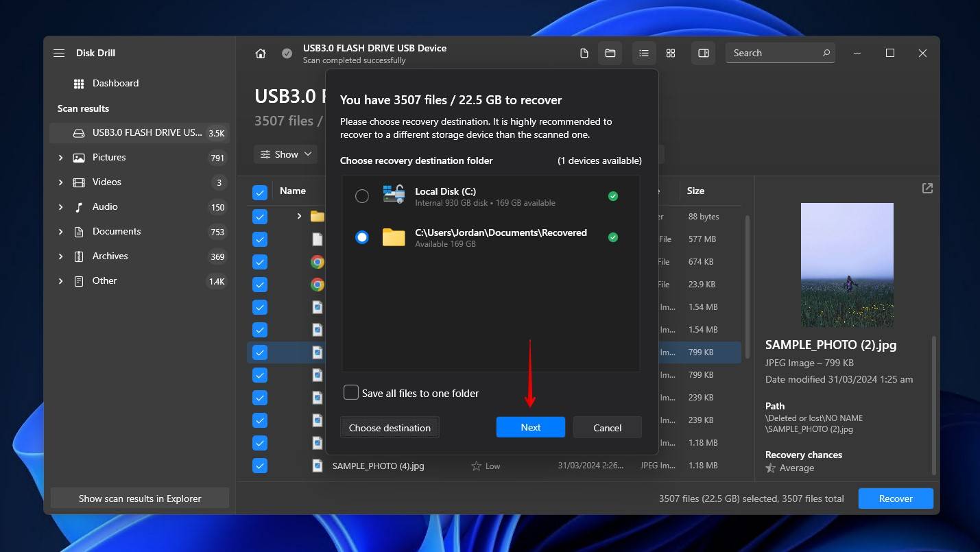Select the SAMPLE_PHOTO (4).jpg file name
This screenshot has width=980, height=552.
379,466
